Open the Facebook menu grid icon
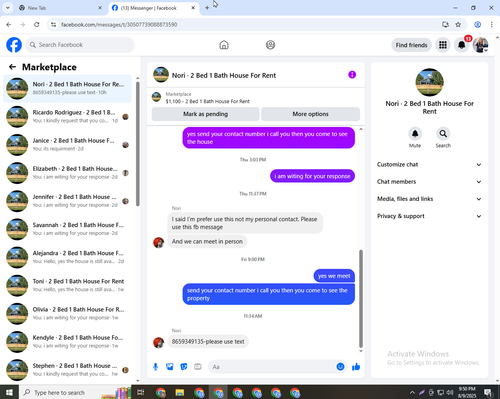 pyautogui.click(x=443, y=45)
